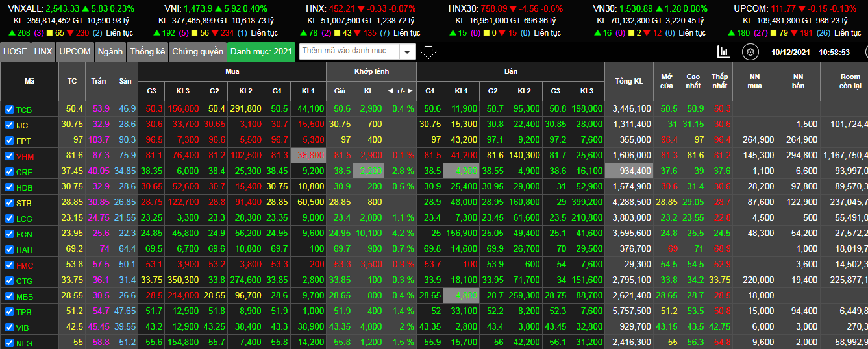Uncheck the VHM row checkbox
The image size is (868, 349).
9,156
